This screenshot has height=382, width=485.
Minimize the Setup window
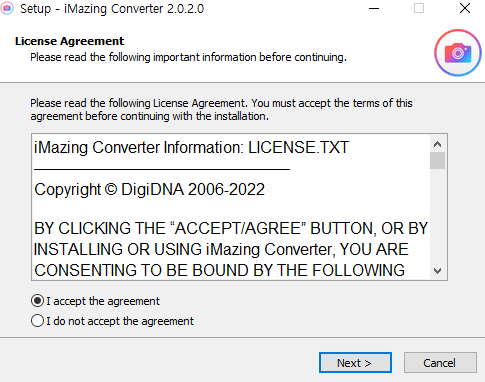374,8
